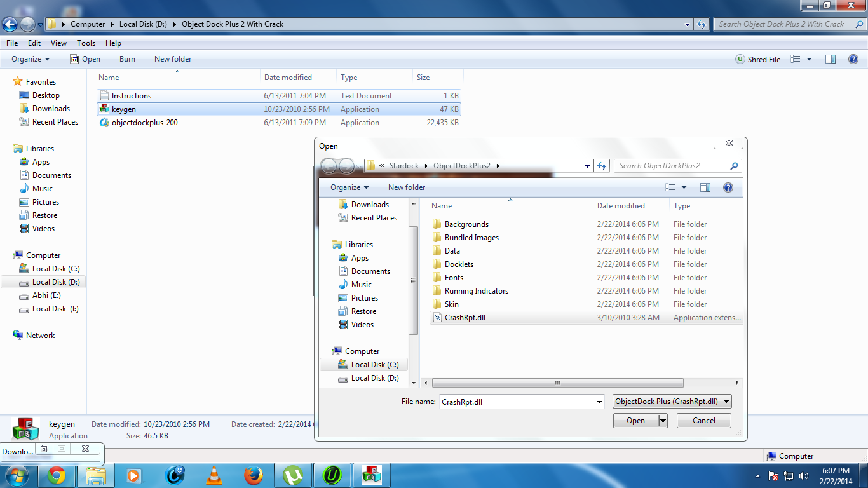This screenshot has height=488, width=868.
Task: Click Burn in the Explorer toolbar
Action: coord(127,59)
